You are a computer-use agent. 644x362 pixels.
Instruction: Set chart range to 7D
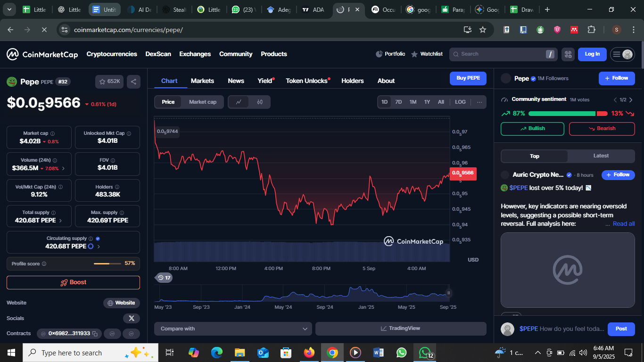click(398, 102)
